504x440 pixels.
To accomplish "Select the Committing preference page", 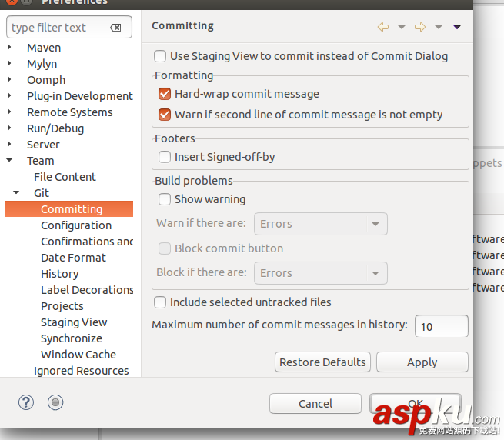I will 69,209.
